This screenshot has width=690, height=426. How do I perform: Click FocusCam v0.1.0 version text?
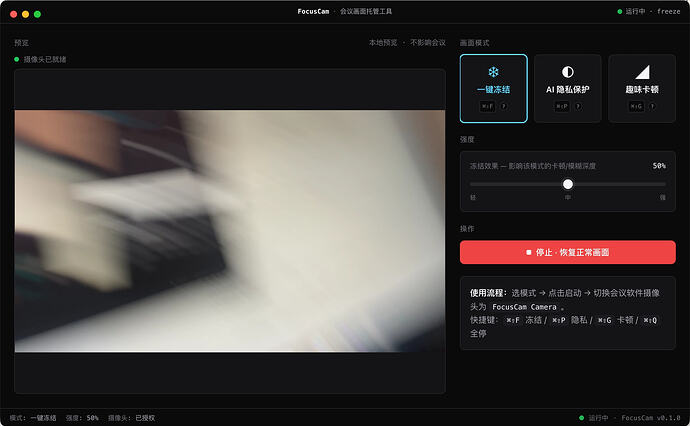(x=651, y=418)
